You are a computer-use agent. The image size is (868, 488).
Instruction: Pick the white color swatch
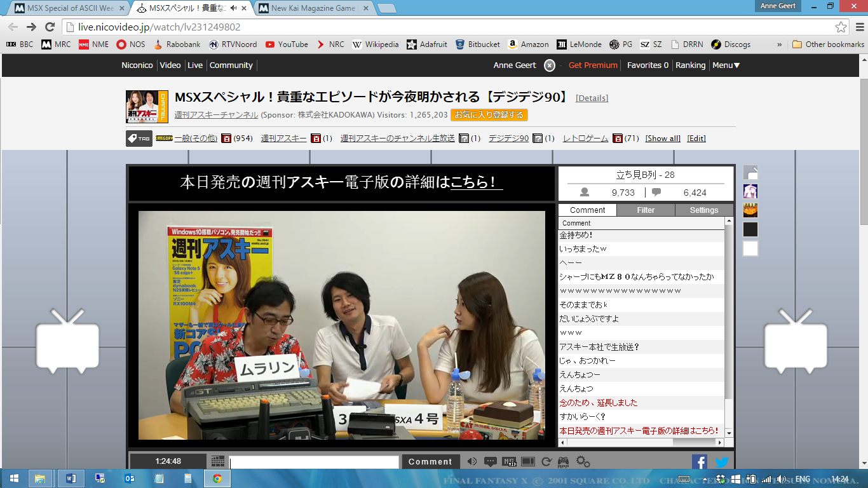[x=750, y=248]
